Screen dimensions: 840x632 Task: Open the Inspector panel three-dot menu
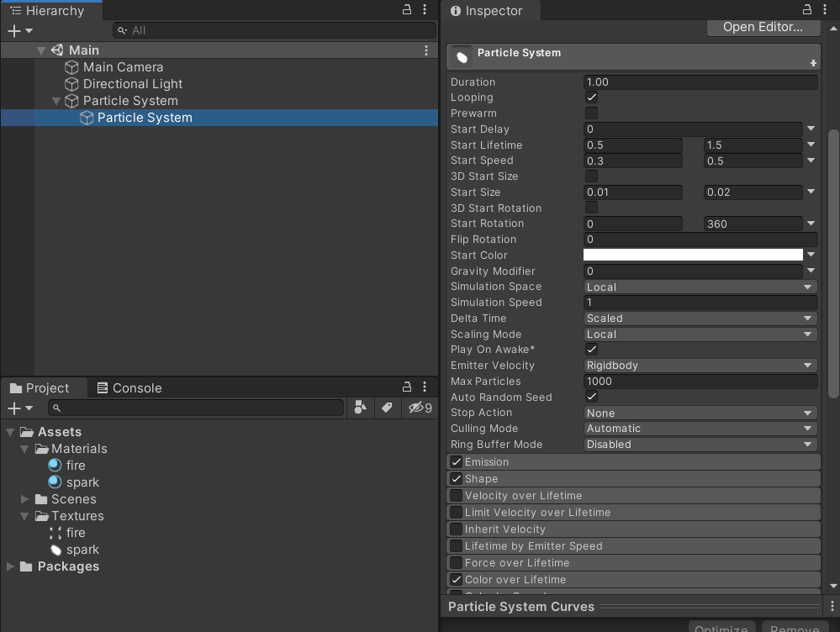click(x=825, y=9)
